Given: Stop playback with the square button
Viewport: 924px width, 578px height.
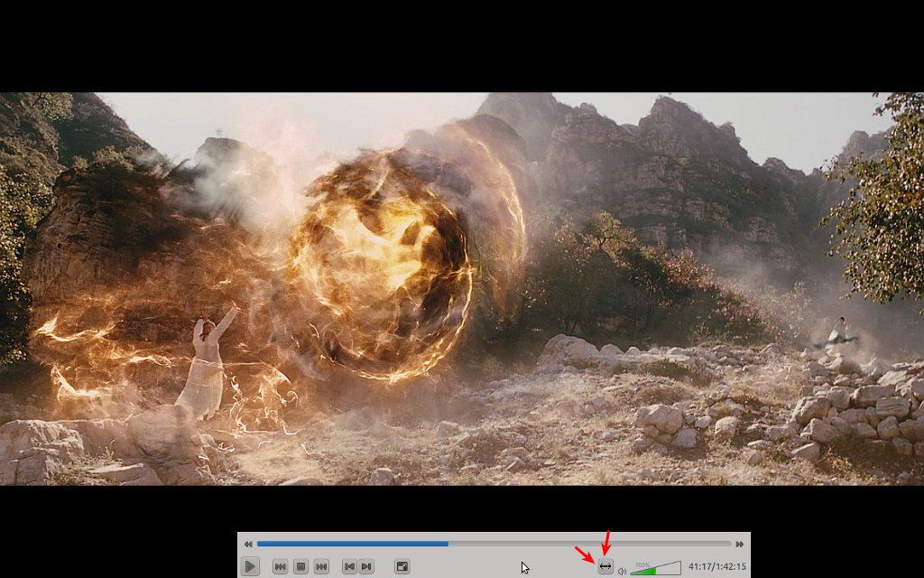Looking at the screenshot, I should [300, 567].
